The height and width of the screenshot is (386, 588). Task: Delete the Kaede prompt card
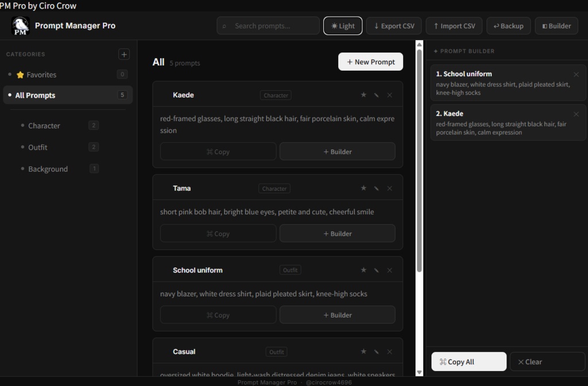[390, 95]
